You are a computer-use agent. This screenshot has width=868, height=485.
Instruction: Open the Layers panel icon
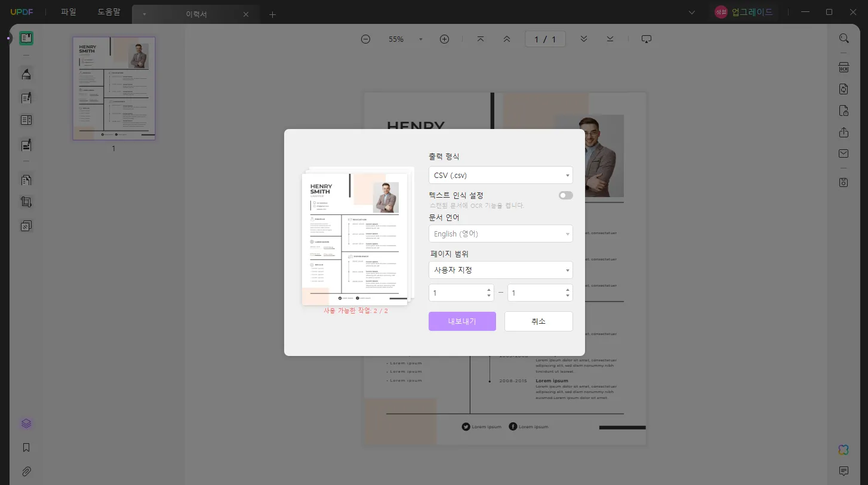click(26, 423)
